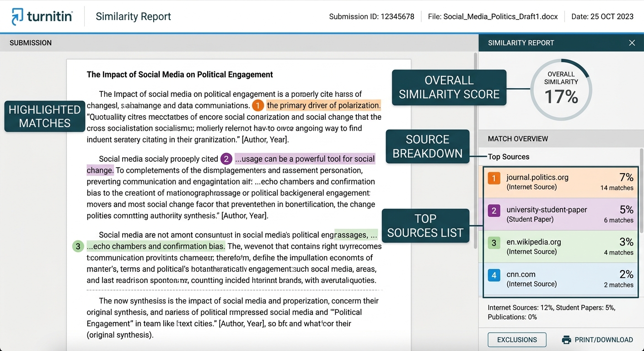Click orange match marker 1 in the essay

point(258,106)
